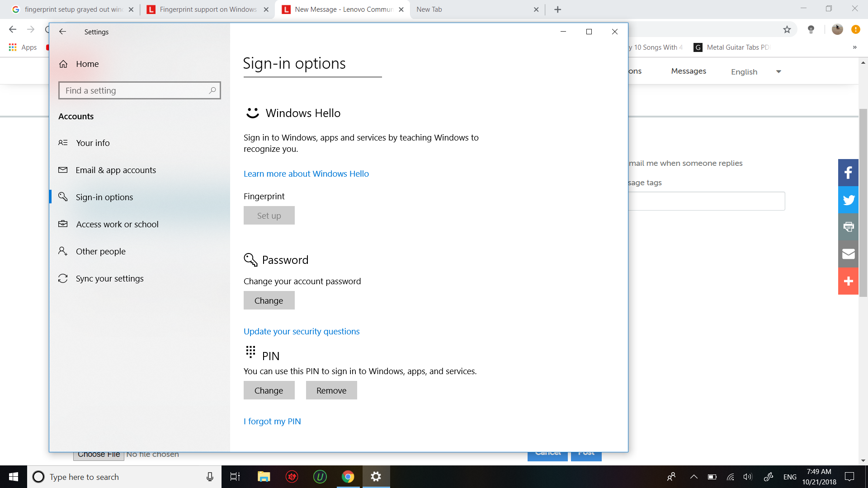Click the Other people sidebar item
868x488 pixels.
click(101, 251)
